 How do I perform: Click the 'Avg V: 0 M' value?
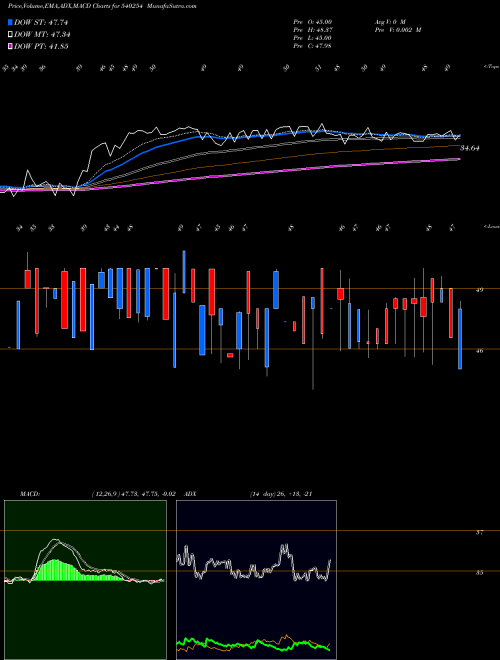389,22
